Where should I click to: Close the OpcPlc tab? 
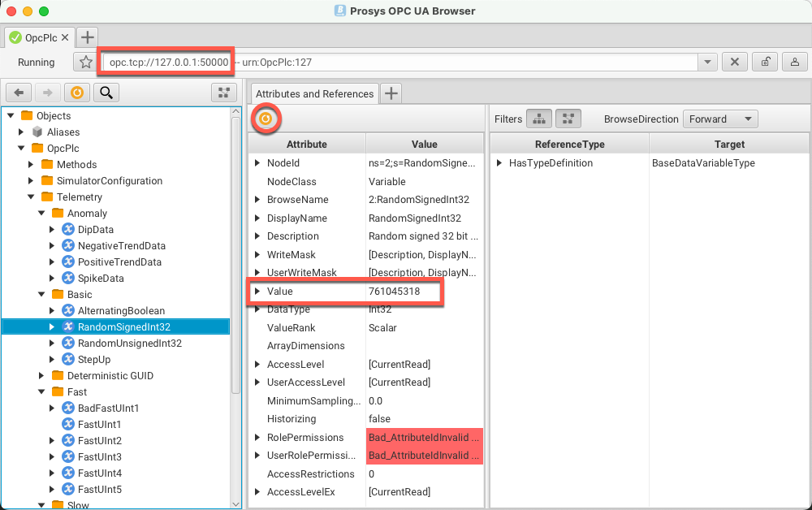65,37
